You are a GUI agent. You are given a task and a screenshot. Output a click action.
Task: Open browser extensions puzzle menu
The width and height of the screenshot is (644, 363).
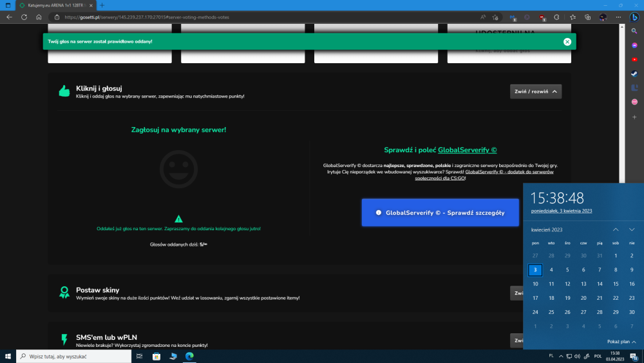point(556,17)
